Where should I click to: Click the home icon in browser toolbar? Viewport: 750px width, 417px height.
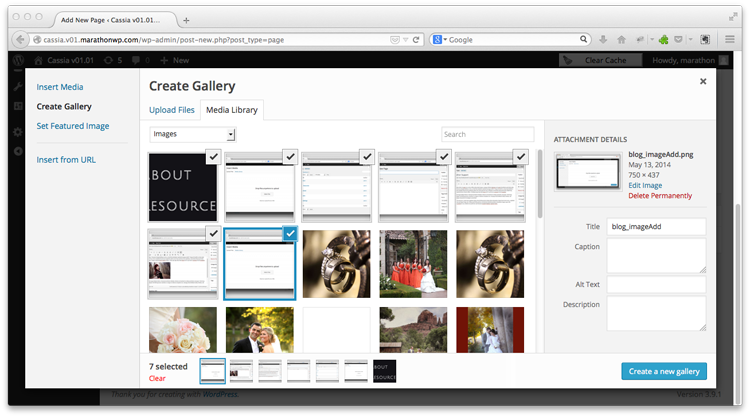click(x=621, y=40)
